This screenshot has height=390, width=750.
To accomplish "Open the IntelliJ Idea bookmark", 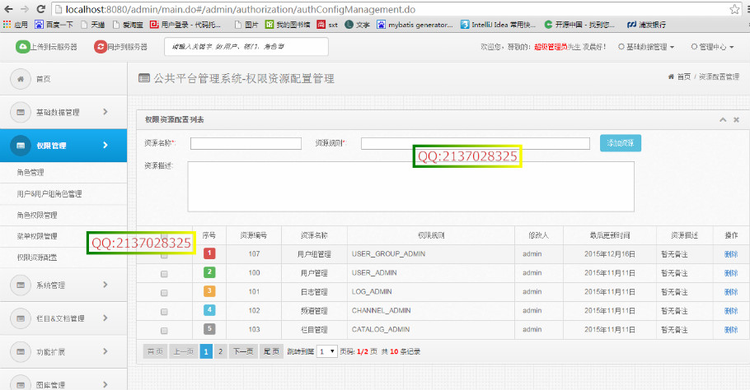I will [x=498, y=24].
